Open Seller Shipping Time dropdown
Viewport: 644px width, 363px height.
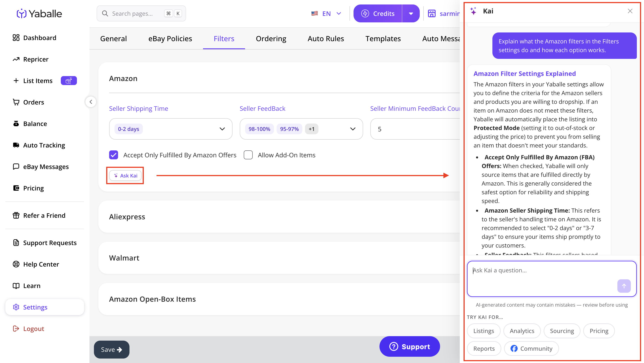coord(171,129)
